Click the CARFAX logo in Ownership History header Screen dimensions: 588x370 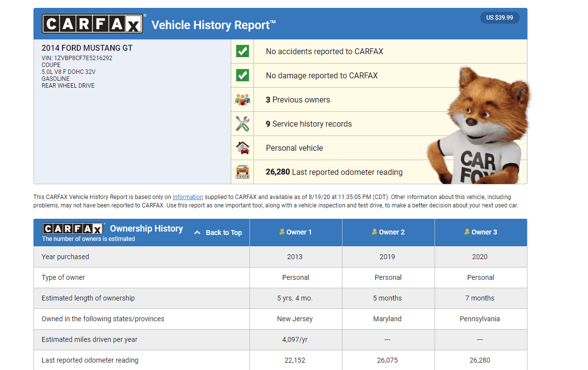pyautogui.click(x=73, y=229)
